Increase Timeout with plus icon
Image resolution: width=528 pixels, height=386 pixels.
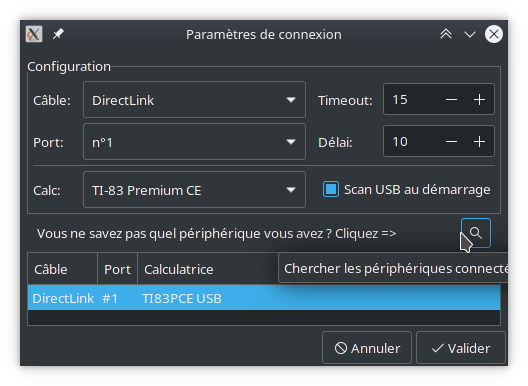tap(479, 100)
